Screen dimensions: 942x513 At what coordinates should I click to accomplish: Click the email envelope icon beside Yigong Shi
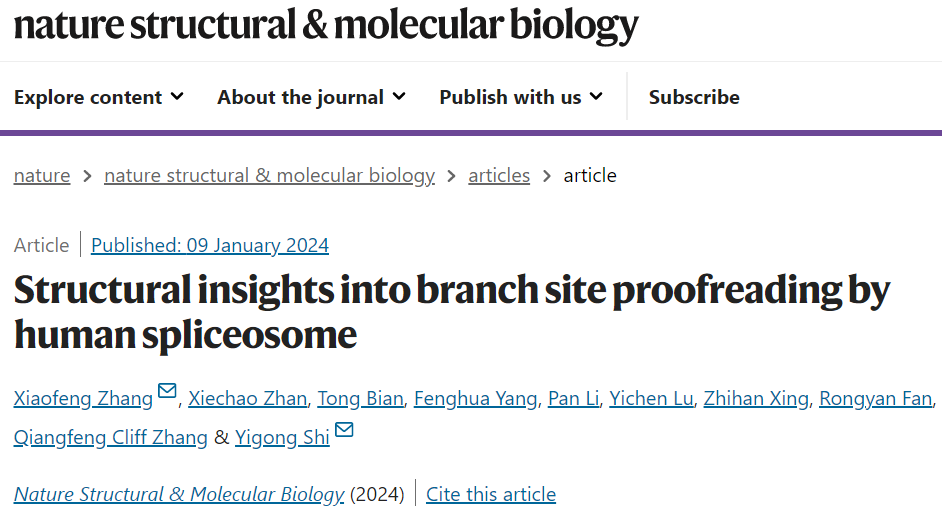[x=344, y=430]
